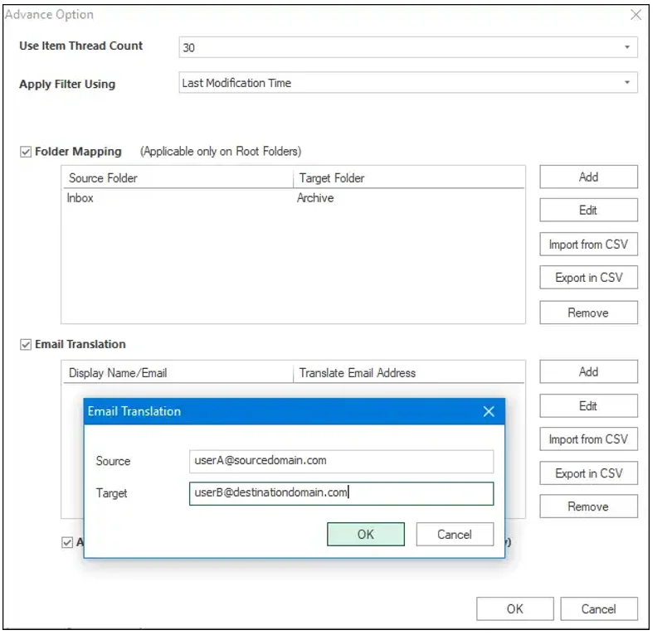The image size is (672, 635).
Task: Click the Display Name/Email column header
Action: tap(178, 373)
